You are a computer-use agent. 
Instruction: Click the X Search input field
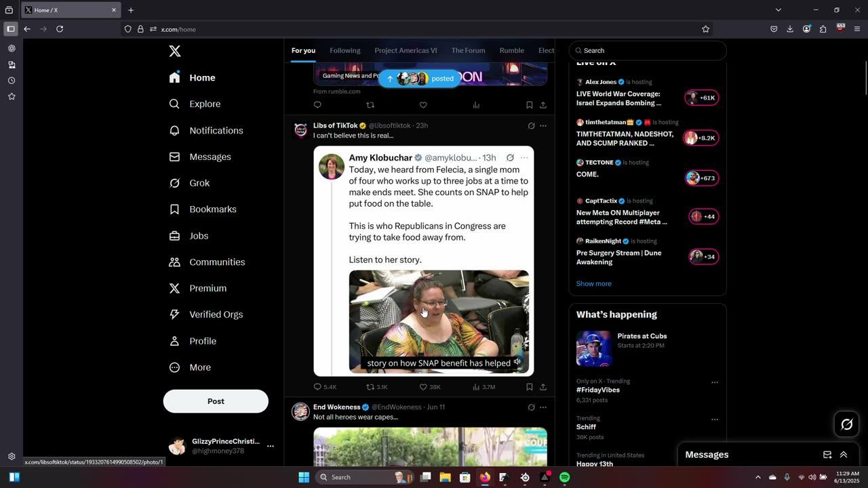[x=648, y=50]
